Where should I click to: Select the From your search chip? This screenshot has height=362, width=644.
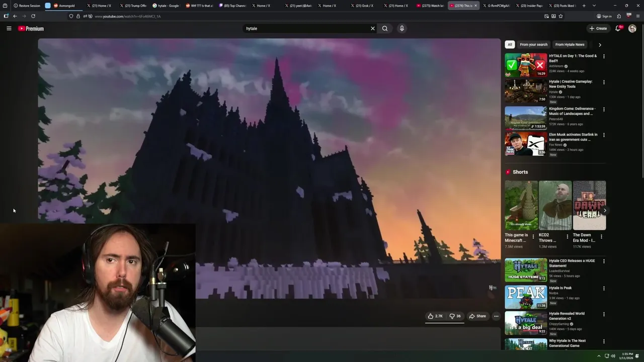pos(533,44)
